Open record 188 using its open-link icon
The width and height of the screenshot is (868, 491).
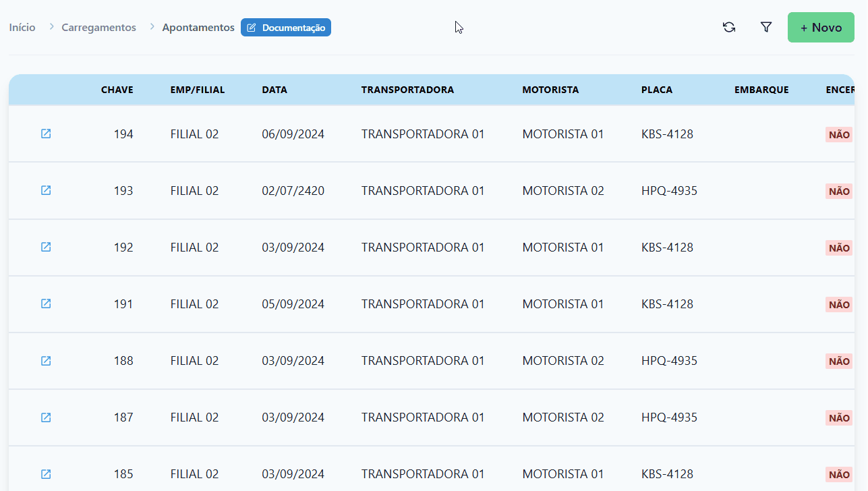tap(46, 361)
